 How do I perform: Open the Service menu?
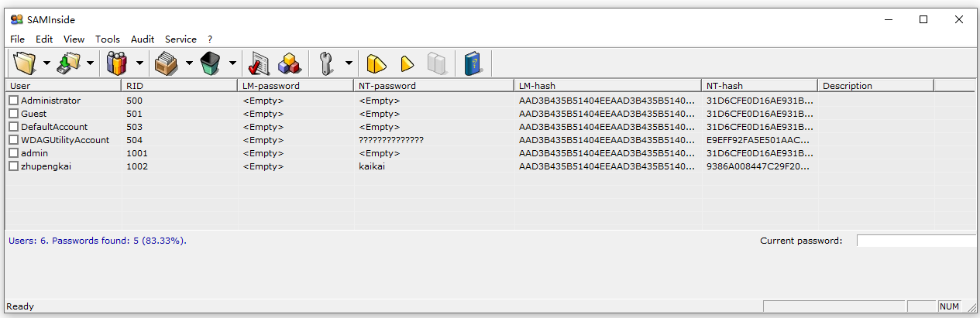point(181,39)
